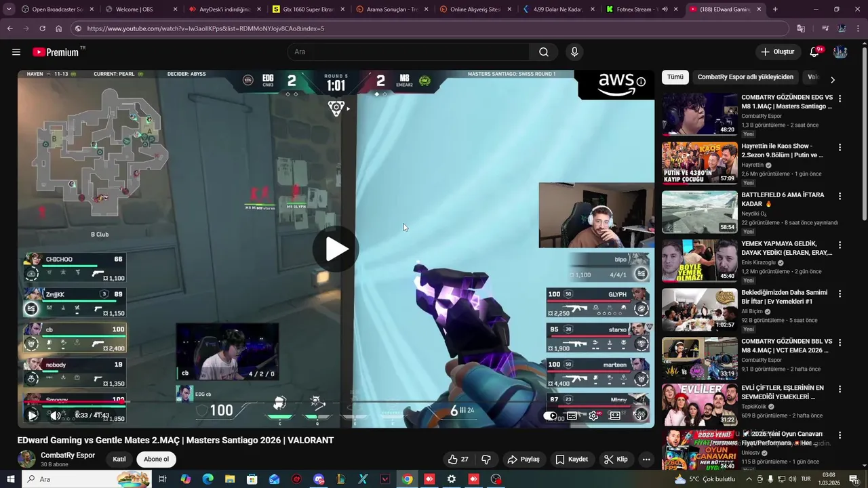Open options menu for EDG VS M8 1.MAÇ video

840,98
